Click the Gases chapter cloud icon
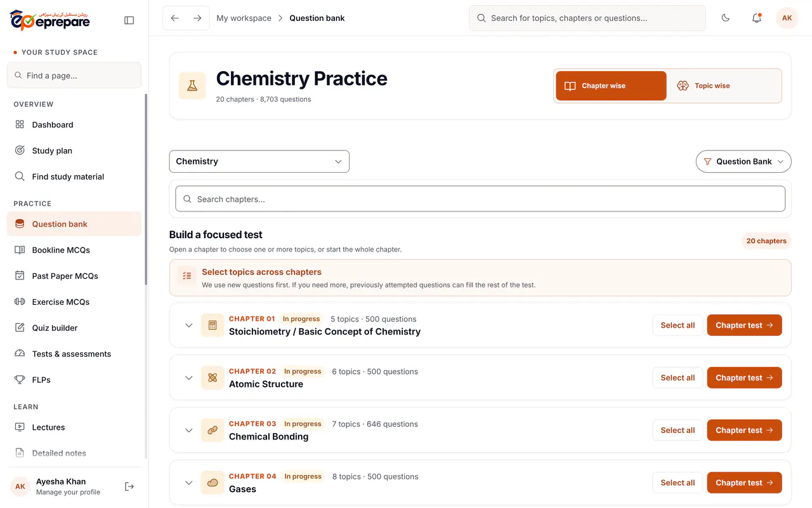Image resolution: width=812 pixels, height=508 pixels. (213, 483)
